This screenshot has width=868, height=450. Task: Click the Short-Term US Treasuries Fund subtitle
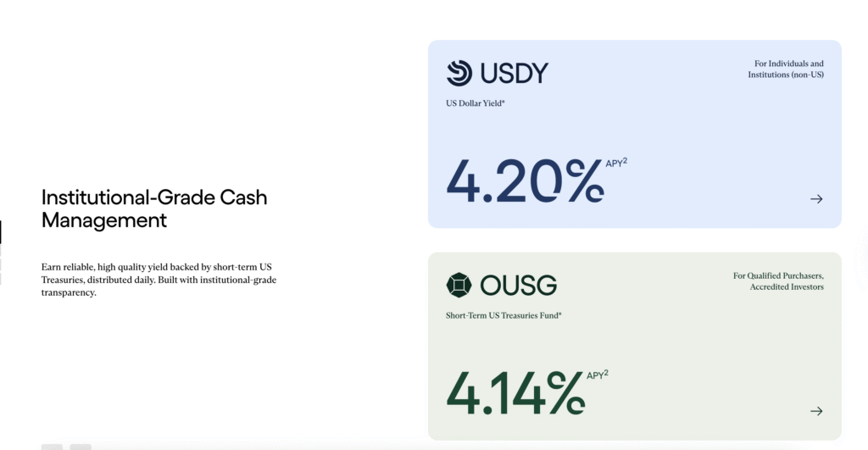504,315
